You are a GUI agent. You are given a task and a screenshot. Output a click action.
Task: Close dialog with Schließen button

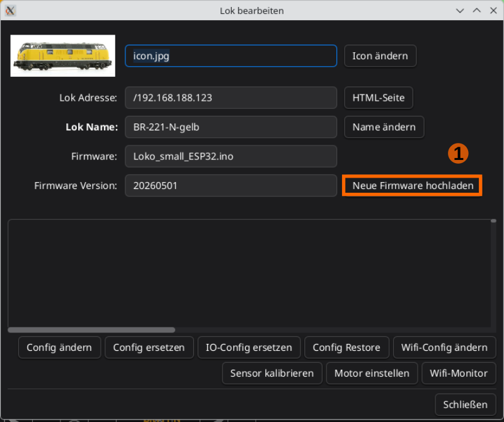[465, 404]
